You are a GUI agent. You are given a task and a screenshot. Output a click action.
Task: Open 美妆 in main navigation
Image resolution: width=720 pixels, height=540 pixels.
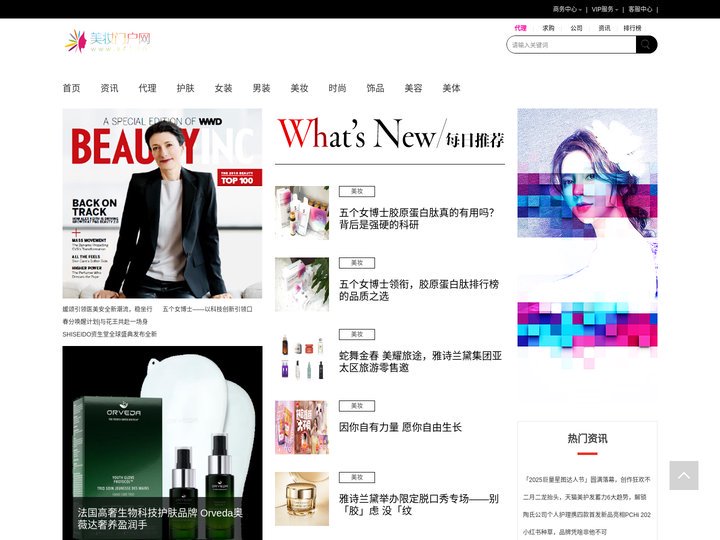[x=299, y=88]
